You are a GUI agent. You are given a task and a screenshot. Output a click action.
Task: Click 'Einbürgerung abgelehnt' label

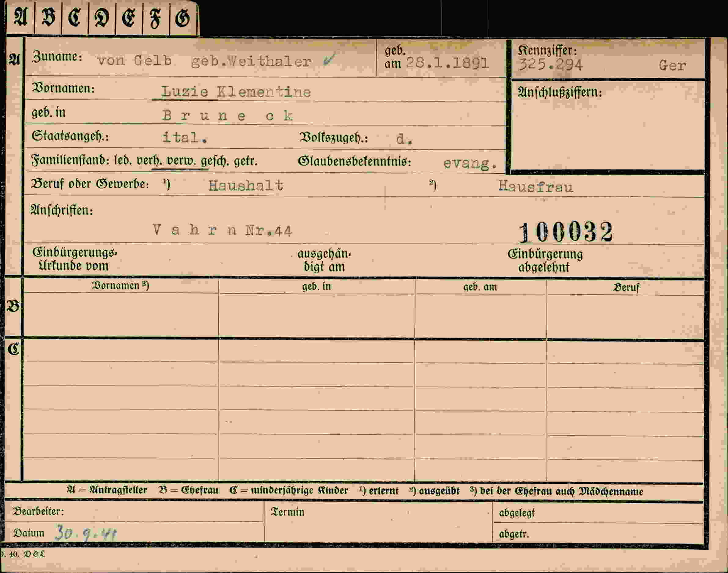point(545,261)
